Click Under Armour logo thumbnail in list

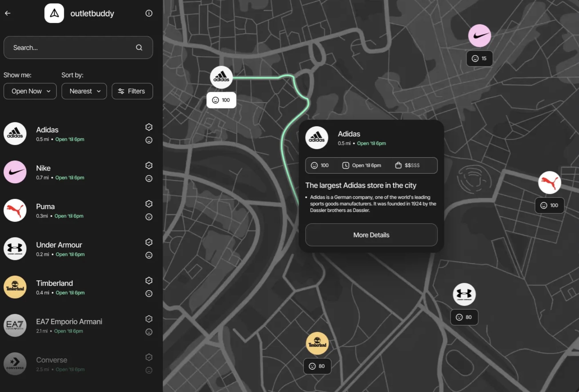[x=15, y=249]
